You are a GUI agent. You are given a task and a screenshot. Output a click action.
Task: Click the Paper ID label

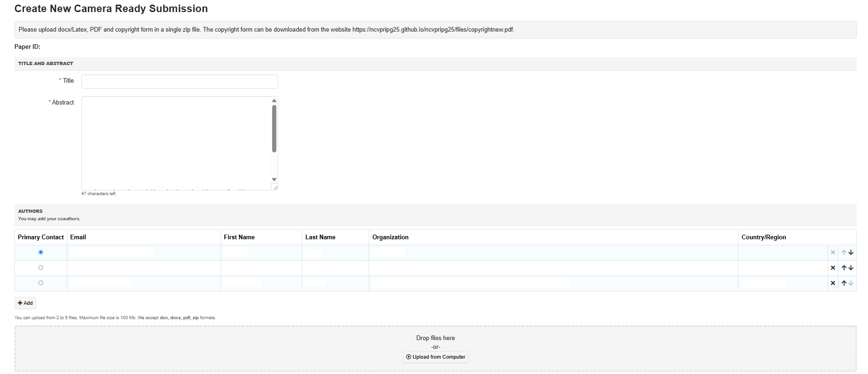point(27,47)
